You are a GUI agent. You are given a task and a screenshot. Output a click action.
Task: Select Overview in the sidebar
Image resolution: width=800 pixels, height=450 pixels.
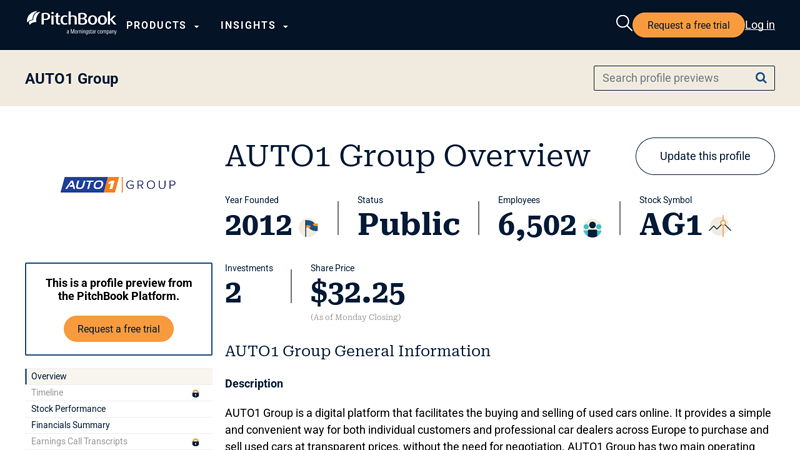coord(119,377)
